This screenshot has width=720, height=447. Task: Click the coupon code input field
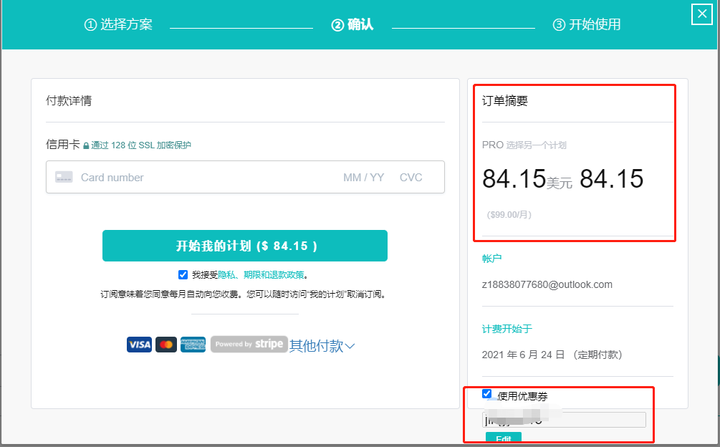pyautogui.click(x=564, y=420)
